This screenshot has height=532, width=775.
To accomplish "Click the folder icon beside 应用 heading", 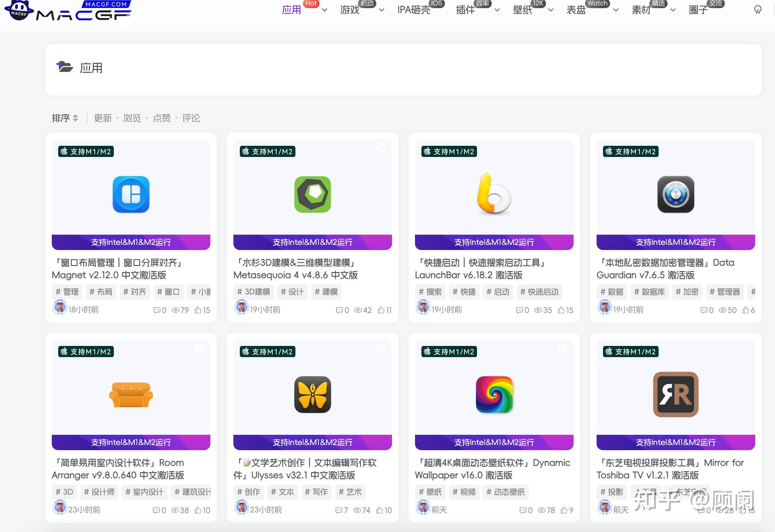I will coord(65,67).
